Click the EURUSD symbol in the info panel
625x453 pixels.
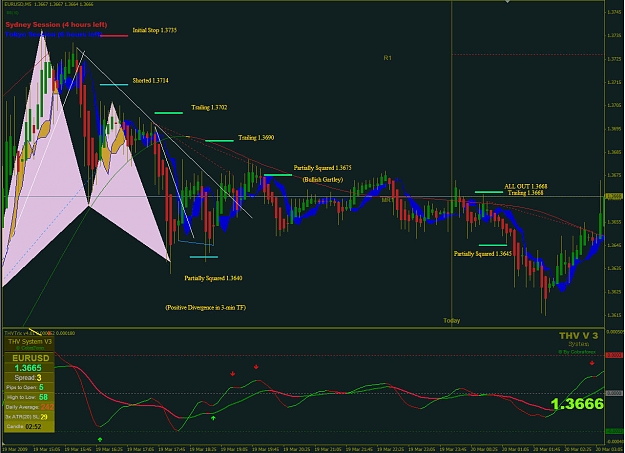31,358
